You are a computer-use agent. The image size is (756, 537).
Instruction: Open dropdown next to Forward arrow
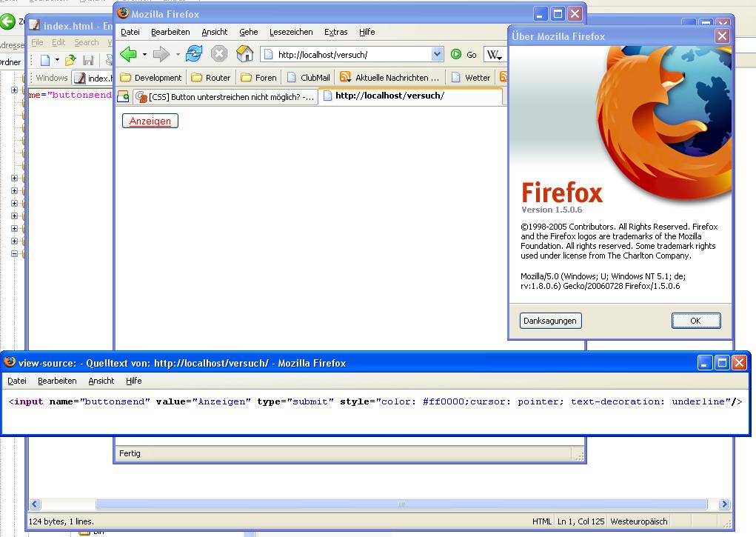click(x=178, y=55)
